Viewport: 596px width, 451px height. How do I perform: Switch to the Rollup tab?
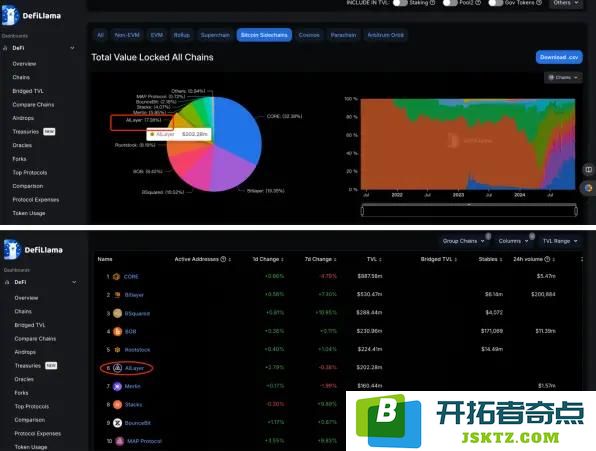pos(182,35)
